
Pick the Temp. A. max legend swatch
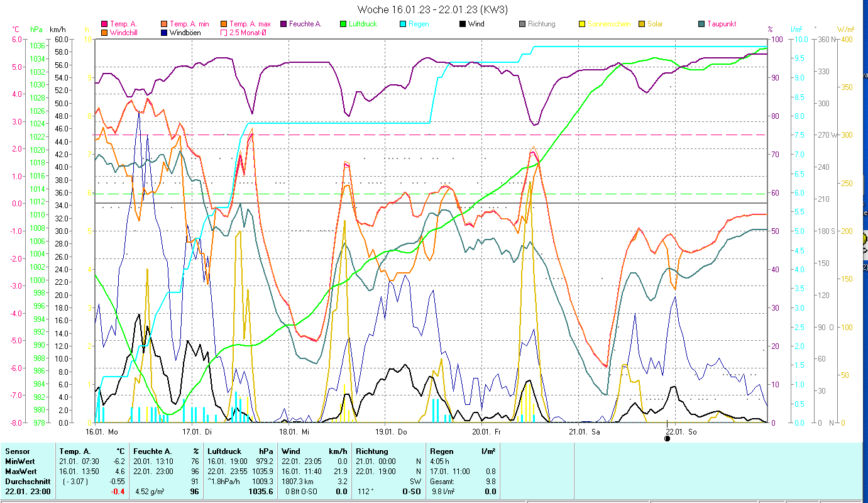(x=224, y=24)
